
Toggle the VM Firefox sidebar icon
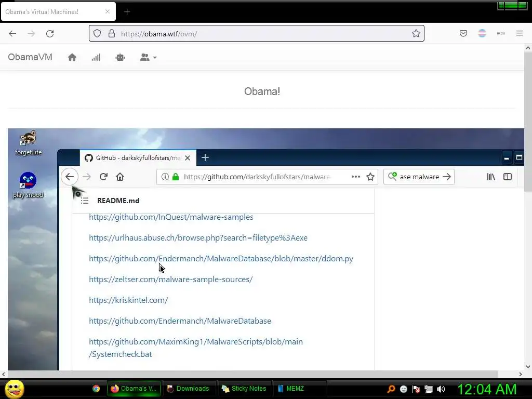click(508, 177)
